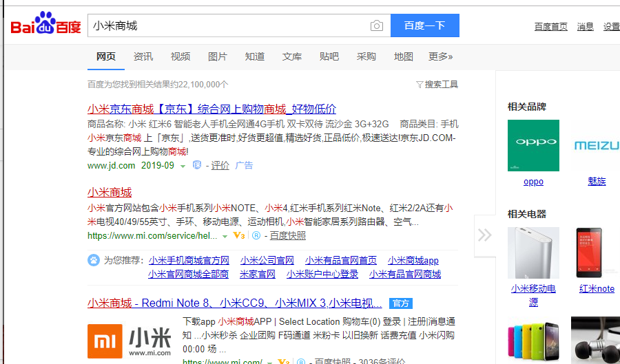
Task: Open image search via camera icon
Action: point(376,25)
